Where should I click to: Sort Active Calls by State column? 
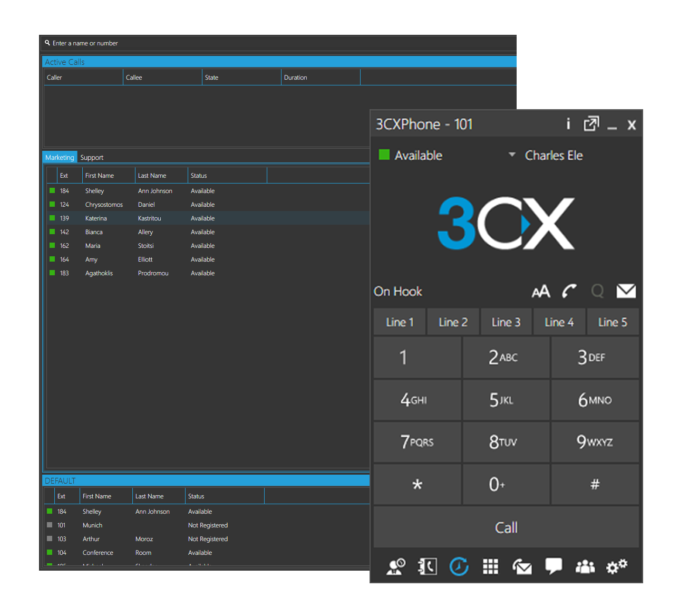click(241, 78)
